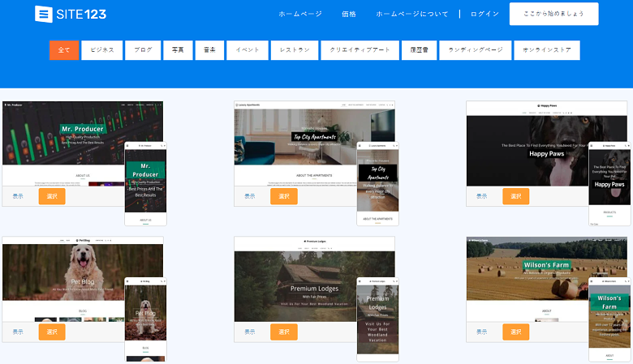Select the ブログ category tab
The image size is (633, 364).
(143, 50)
